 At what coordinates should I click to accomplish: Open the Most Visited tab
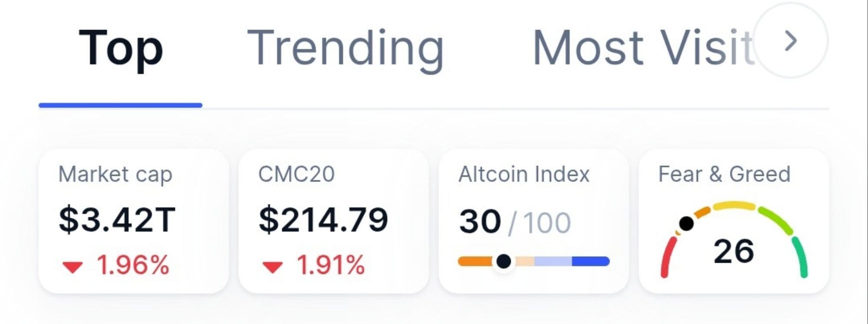641,49
